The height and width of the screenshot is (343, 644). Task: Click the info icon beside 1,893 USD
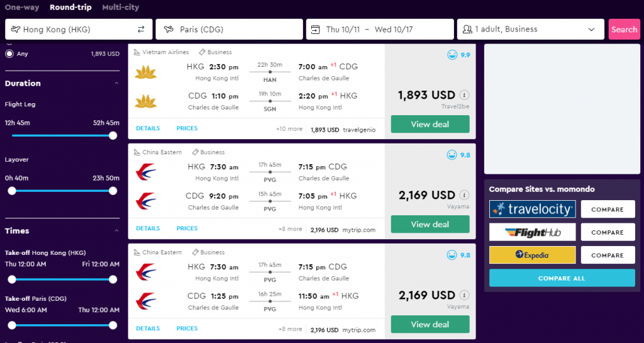tap(464, 95)
